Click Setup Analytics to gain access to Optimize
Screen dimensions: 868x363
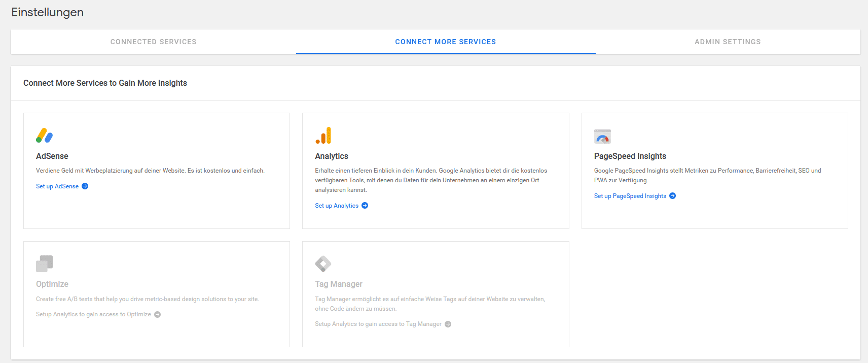94,314
